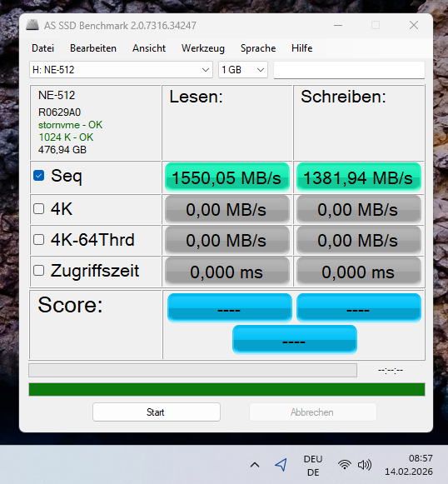
Task: Click the R0629A0 firmware text
Action: click(59, 112)
